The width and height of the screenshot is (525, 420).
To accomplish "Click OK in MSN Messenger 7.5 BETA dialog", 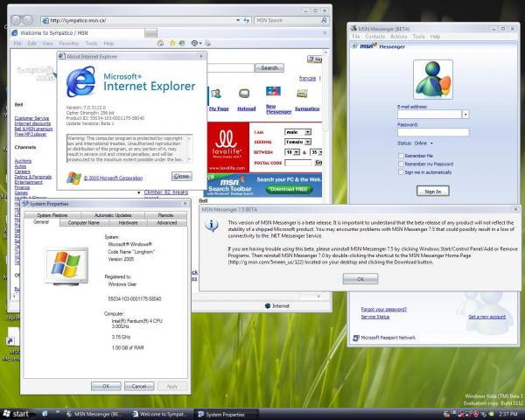I will click(x=360, y=279).
